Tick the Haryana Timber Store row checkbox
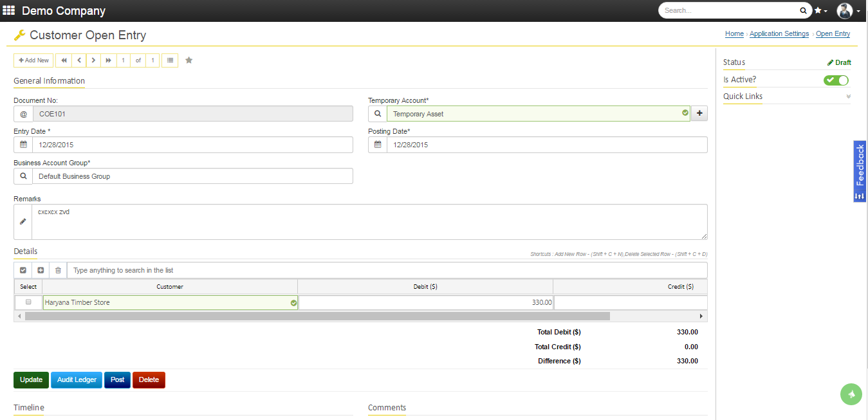This screenshot has height=420, width=868. coord(28,302)
